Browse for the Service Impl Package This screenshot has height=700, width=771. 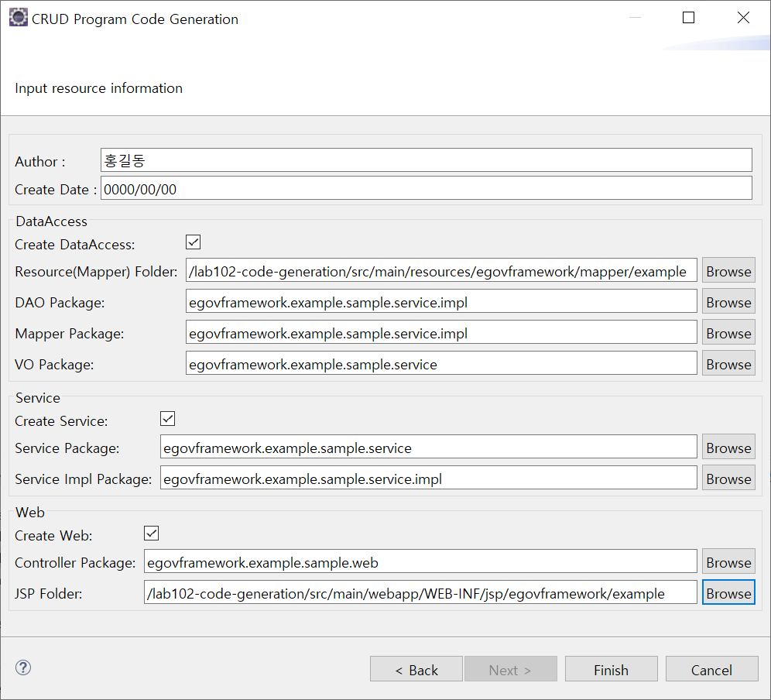click(x=728, y=479)
